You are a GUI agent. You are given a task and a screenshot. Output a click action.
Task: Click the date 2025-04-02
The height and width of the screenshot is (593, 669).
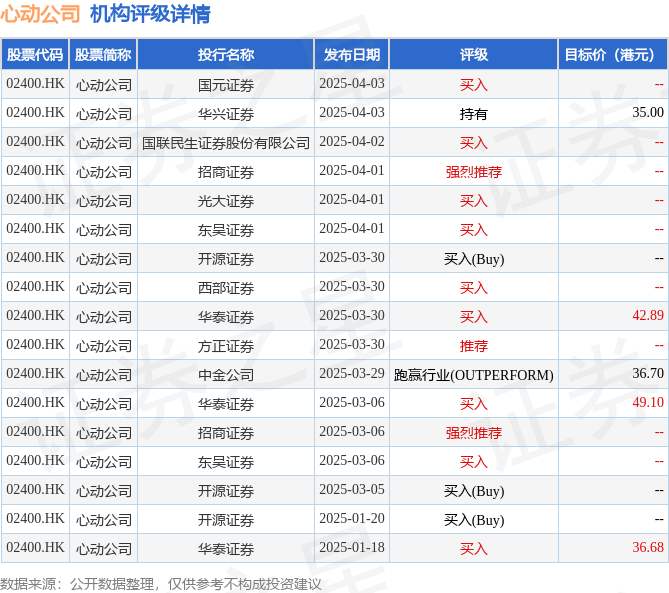[x=352, y=142]
